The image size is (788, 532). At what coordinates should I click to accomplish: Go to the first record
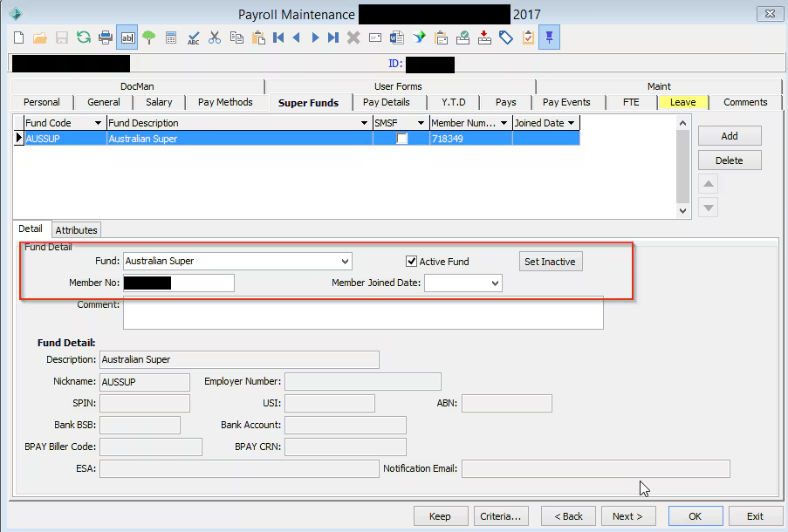point(278,38)
